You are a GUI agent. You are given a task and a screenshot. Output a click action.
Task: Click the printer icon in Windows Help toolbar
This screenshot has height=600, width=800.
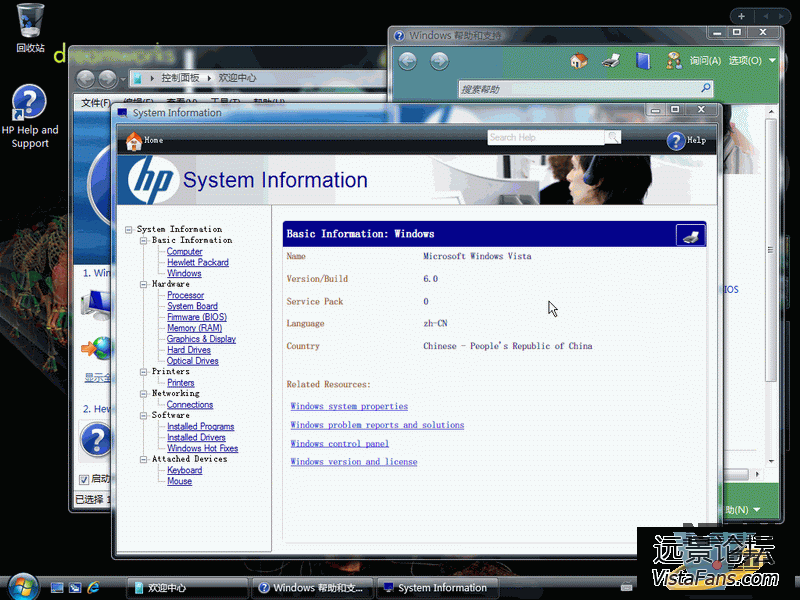(610, 61)
